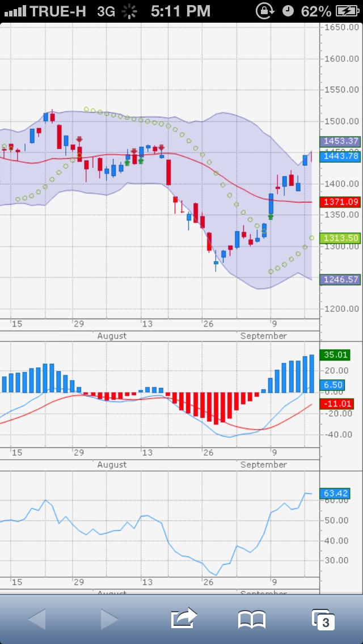Tap the September label under price chart

[264, 336]
